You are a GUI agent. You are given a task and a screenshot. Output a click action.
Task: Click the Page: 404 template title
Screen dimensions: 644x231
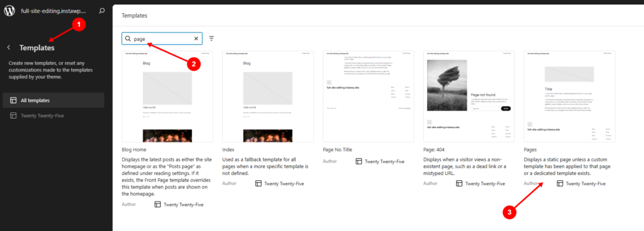point(434,150)
